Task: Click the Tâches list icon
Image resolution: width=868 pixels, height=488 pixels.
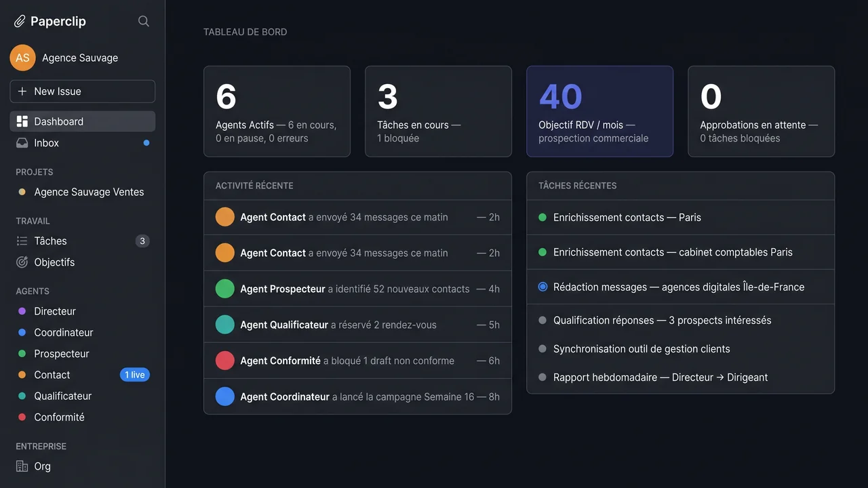Action: click(x=22, y=241)
